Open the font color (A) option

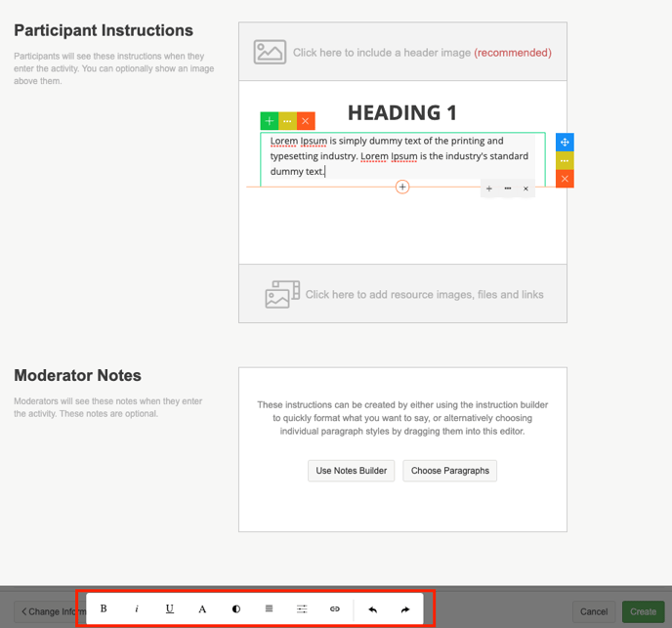[x=202, y=608]
